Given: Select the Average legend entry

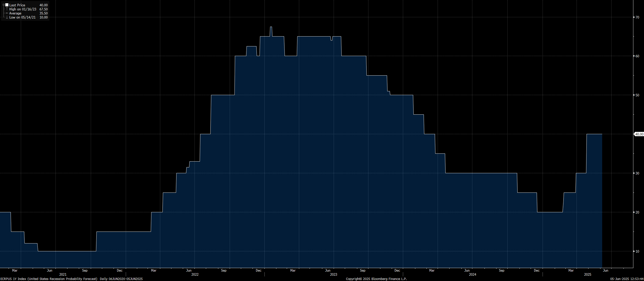Looking at the screenshot, I should [x=15, y=13].
